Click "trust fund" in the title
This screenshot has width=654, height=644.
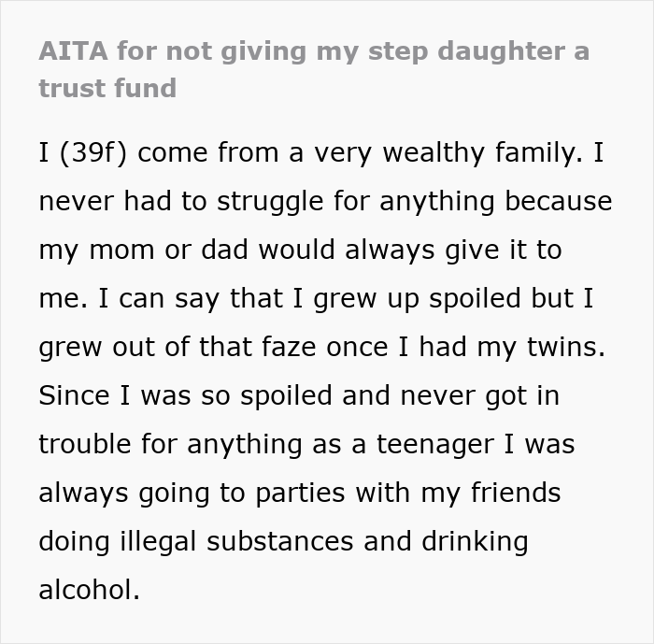[x=107, y=88]
